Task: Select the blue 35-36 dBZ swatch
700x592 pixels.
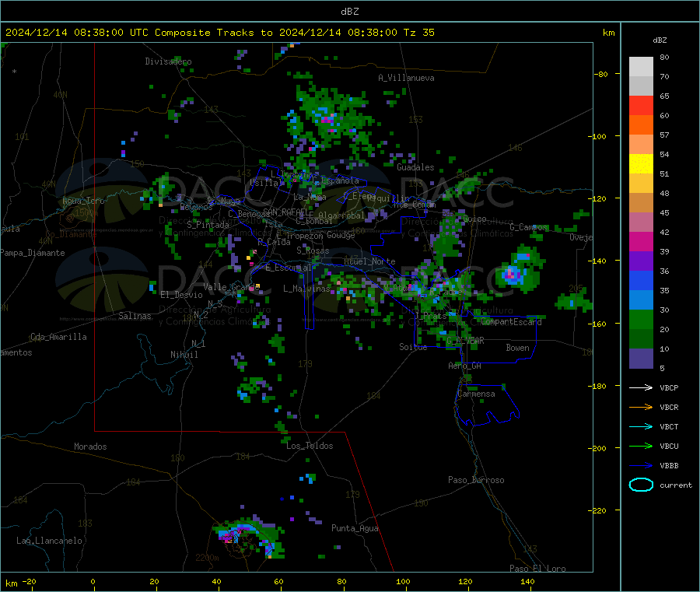Action: pyautogui.click(x=641, y=280)
